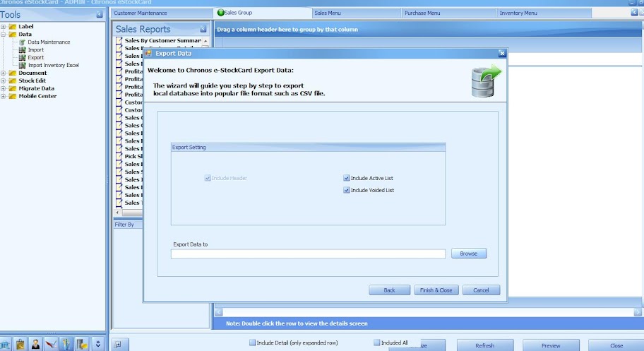The height and width of the screenshot is (351, 644).
Task: Click the Label folder icon
Action: click(x=13, y=27)
